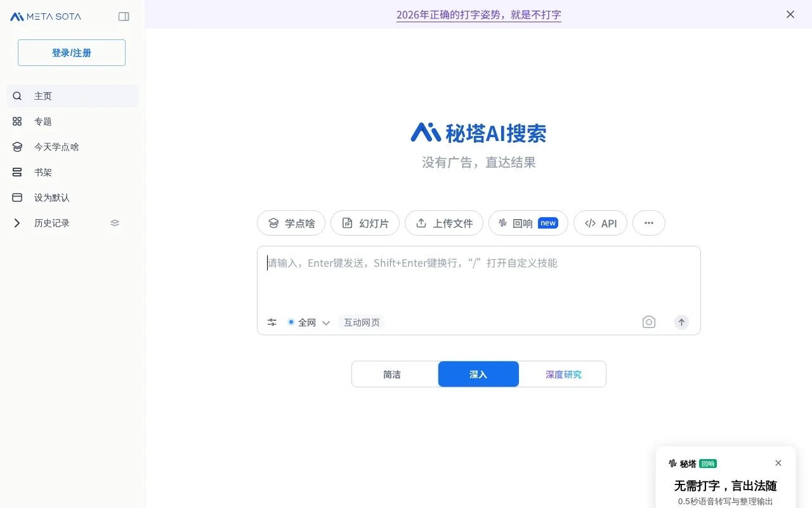Close the top announcement banner
Screen dimensions: 812x508
[x=790, y=14]
